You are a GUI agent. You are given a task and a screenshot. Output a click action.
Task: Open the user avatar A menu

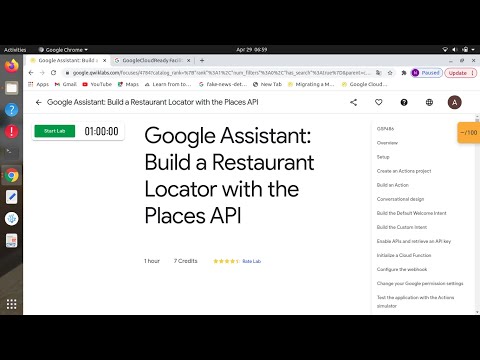click(x=454, y=102)
